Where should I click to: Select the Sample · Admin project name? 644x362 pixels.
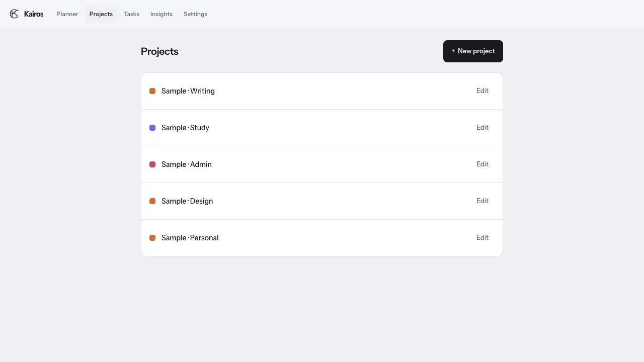point(187,164)
